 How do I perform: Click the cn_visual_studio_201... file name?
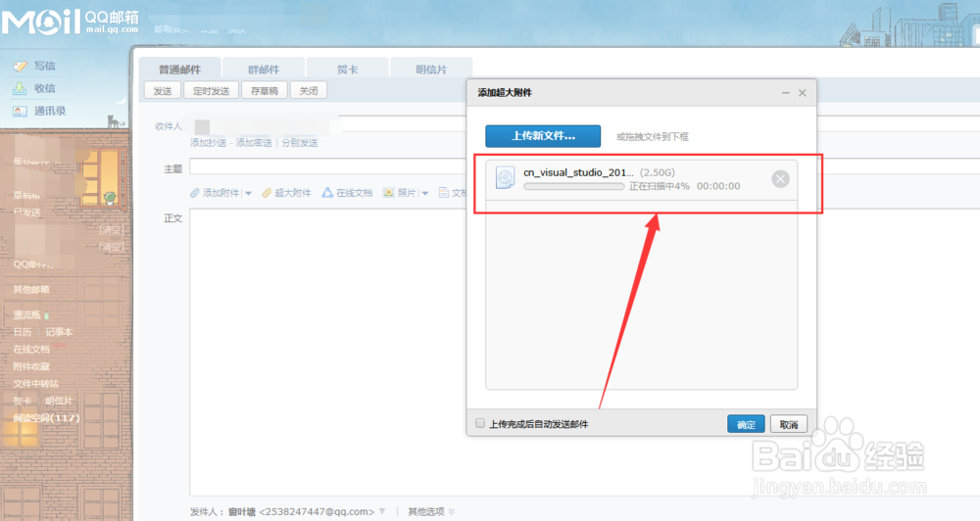(578, 172)
